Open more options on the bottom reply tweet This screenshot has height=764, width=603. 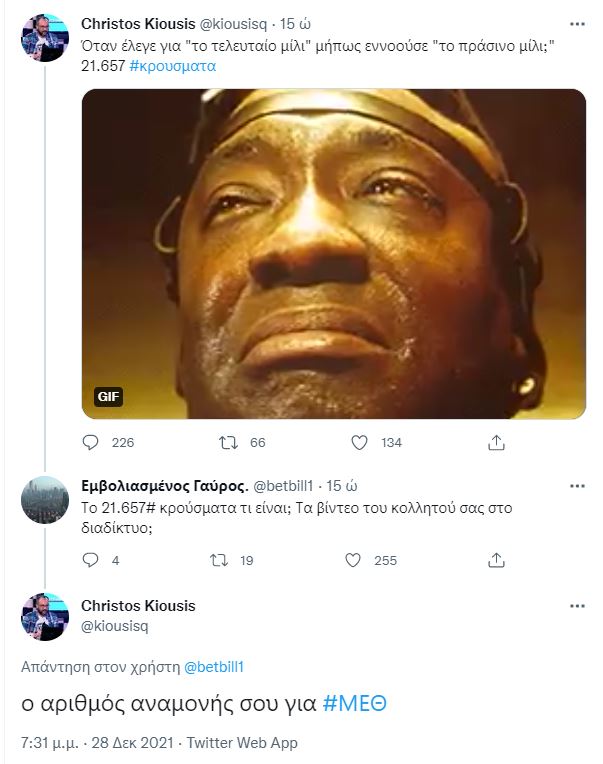[574, 607]
